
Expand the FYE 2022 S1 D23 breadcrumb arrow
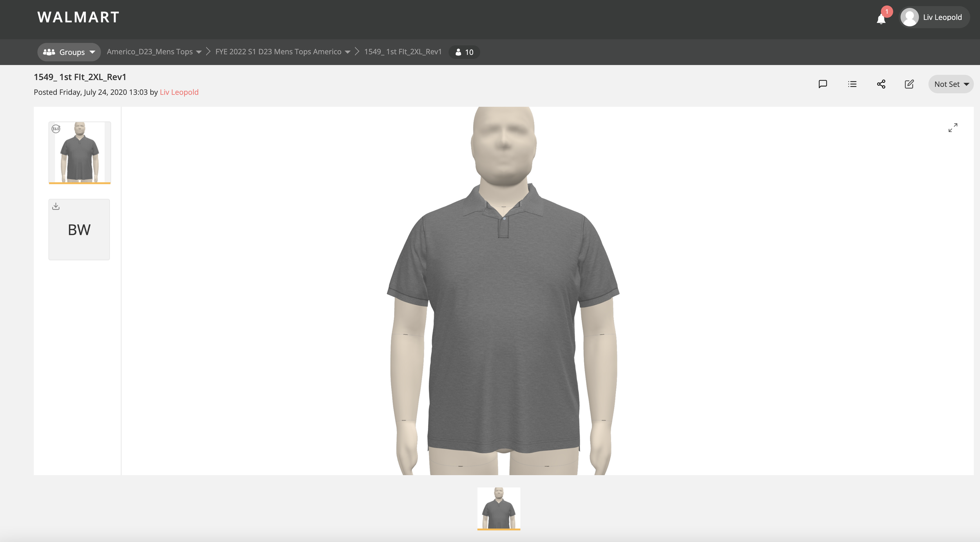347,52
